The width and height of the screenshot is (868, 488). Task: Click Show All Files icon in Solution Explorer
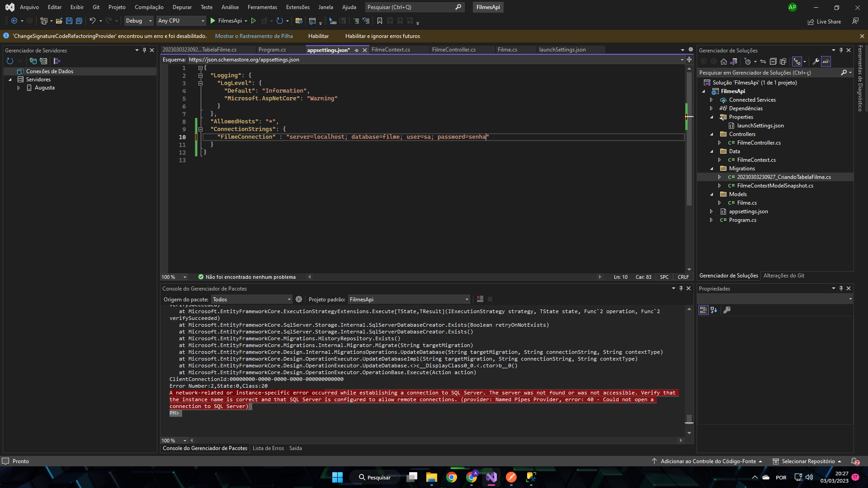pos(783,61)
